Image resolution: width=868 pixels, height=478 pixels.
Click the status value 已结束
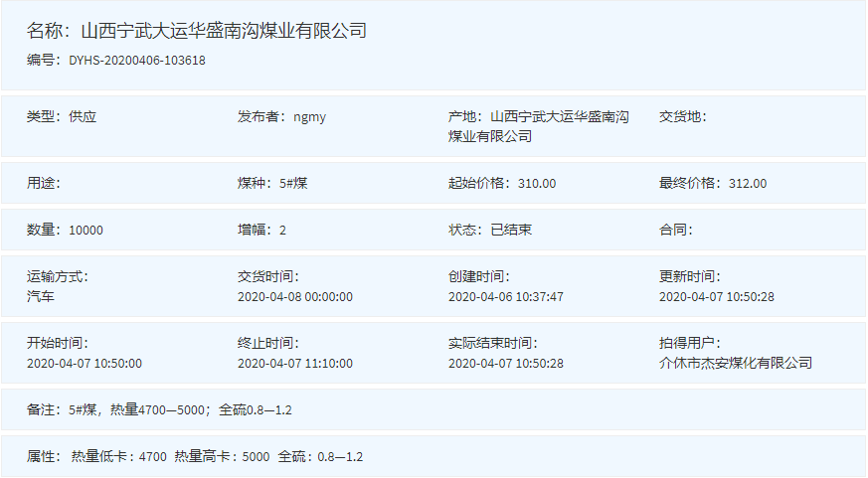(511, 230)
